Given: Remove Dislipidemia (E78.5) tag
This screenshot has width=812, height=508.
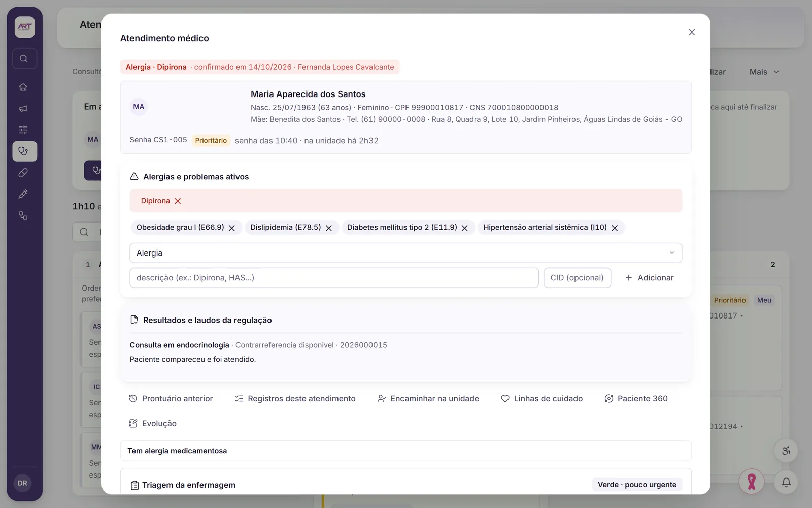Looking at the screenshot, I should click(x=329, y=228).
